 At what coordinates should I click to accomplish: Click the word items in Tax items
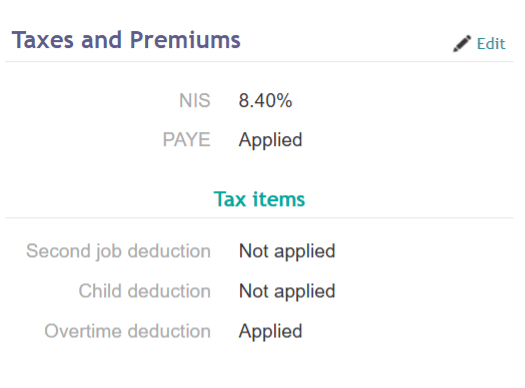click(x=279, y=199)
